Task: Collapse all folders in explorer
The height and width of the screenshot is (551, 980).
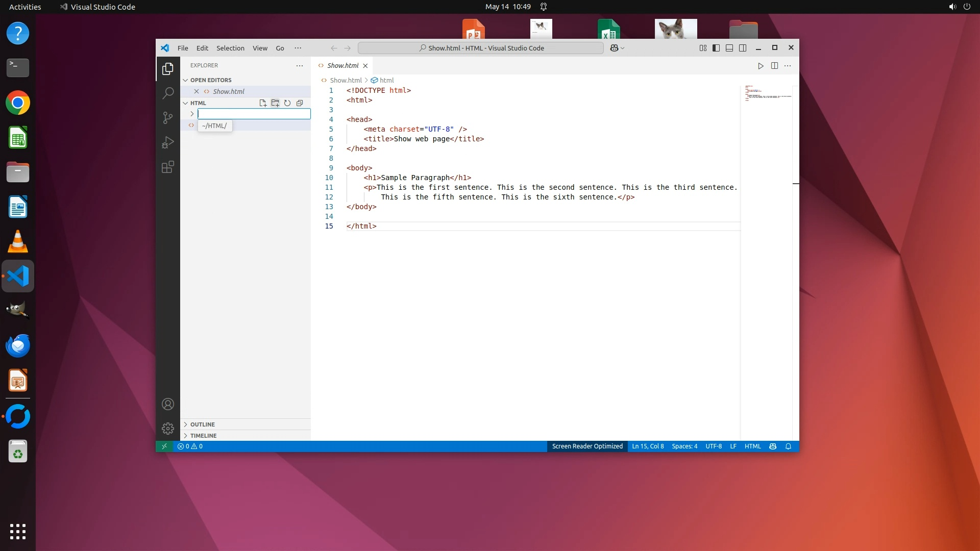Action: pyautogui.click(x=300, y=103)
